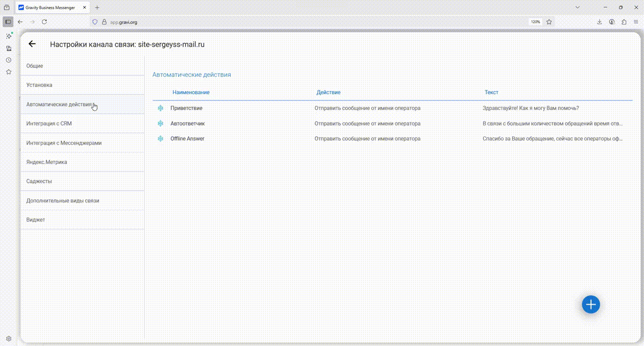
Task: Expand the list all tabs chevron
Action: (578, 8)
